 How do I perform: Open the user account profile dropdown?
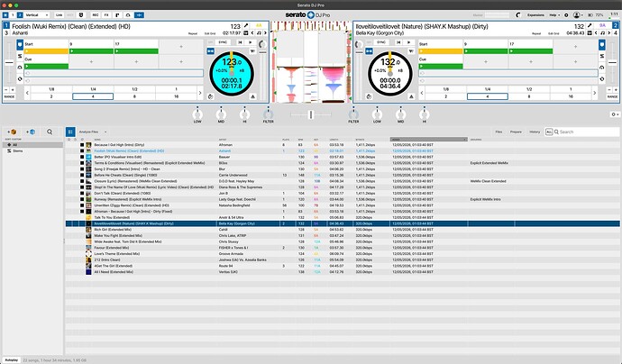coord(579,15)
